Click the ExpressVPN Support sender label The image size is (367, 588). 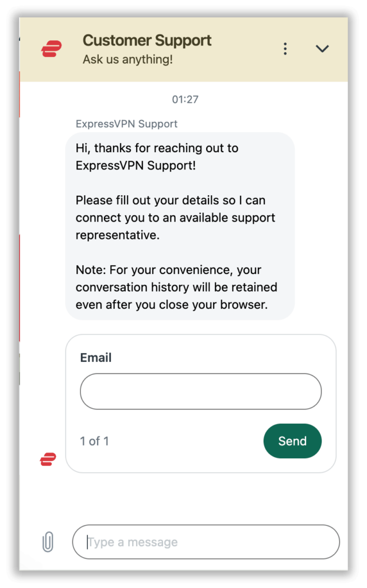tap(126, 123)
